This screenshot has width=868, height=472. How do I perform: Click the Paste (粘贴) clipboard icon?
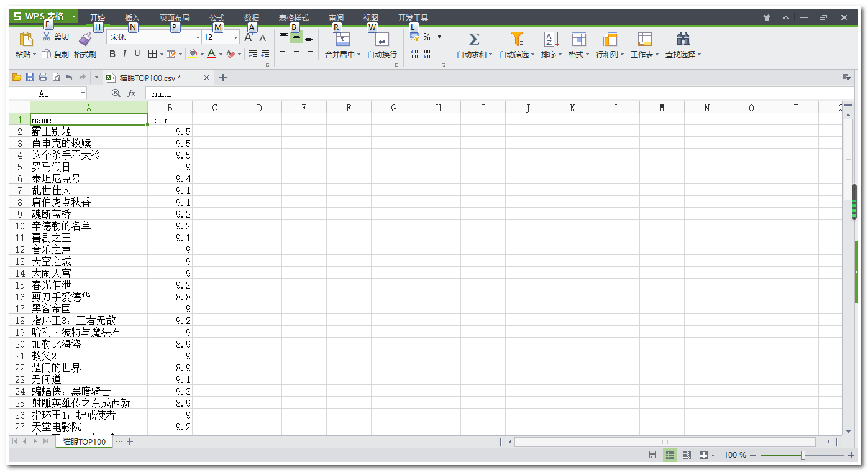[26, 39]
